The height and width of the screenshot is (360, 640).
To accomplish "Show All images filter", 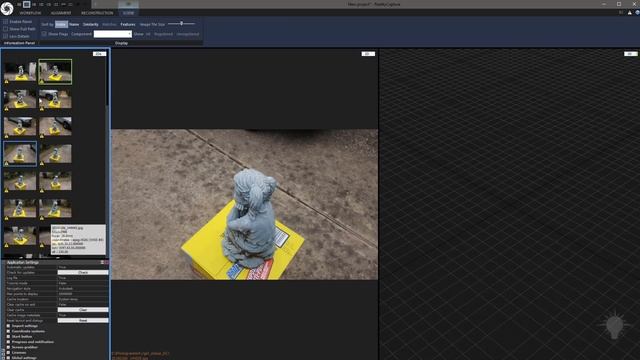I will pyautogui.click(x=148, y=34).
